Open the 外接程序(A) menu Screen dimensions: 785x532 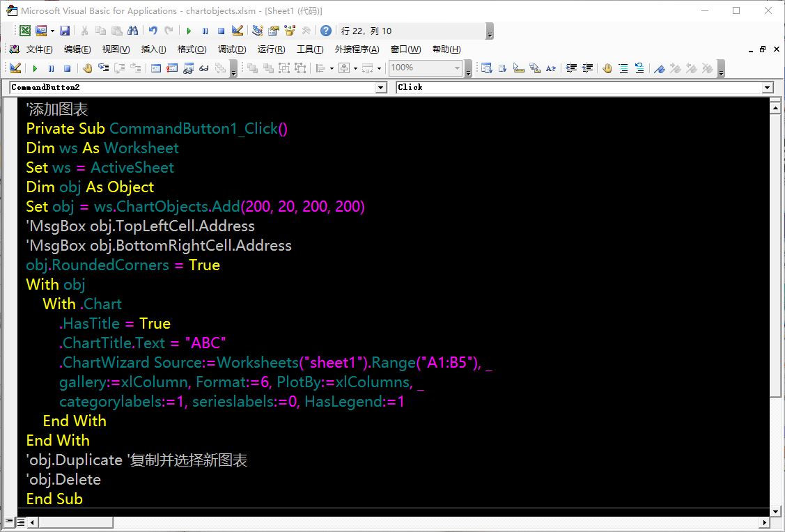[x=357, y=49]
